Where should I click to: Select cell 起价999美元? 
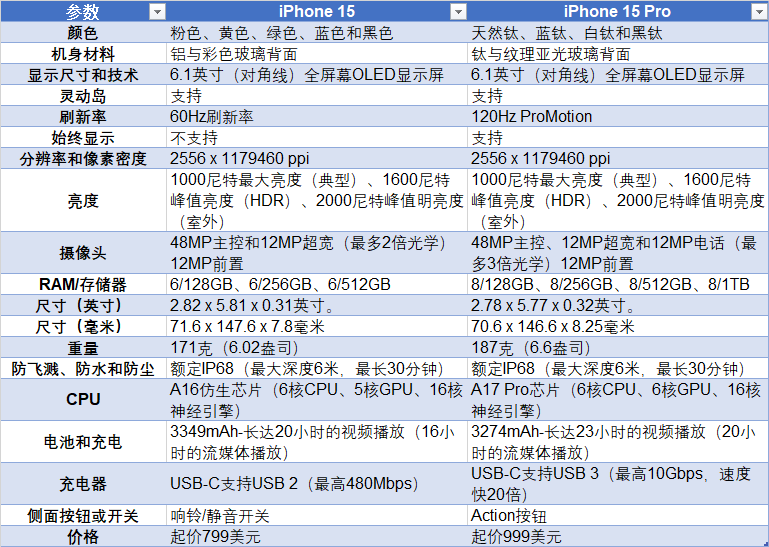(x=618, y=536)
